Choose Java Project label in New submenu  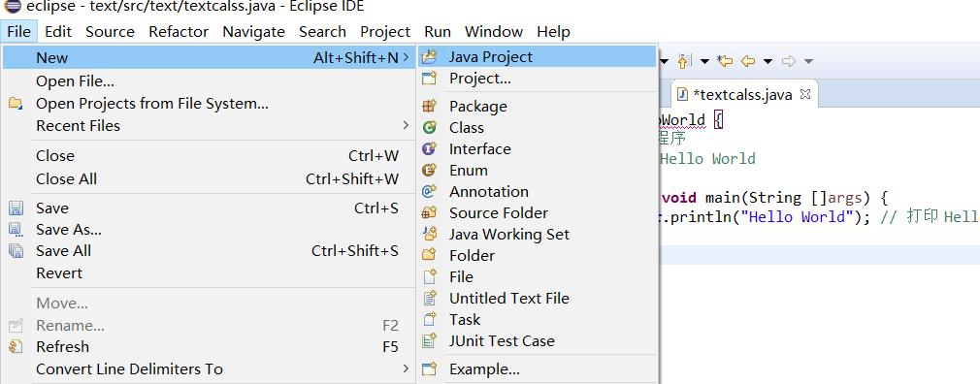pos(491,57)
